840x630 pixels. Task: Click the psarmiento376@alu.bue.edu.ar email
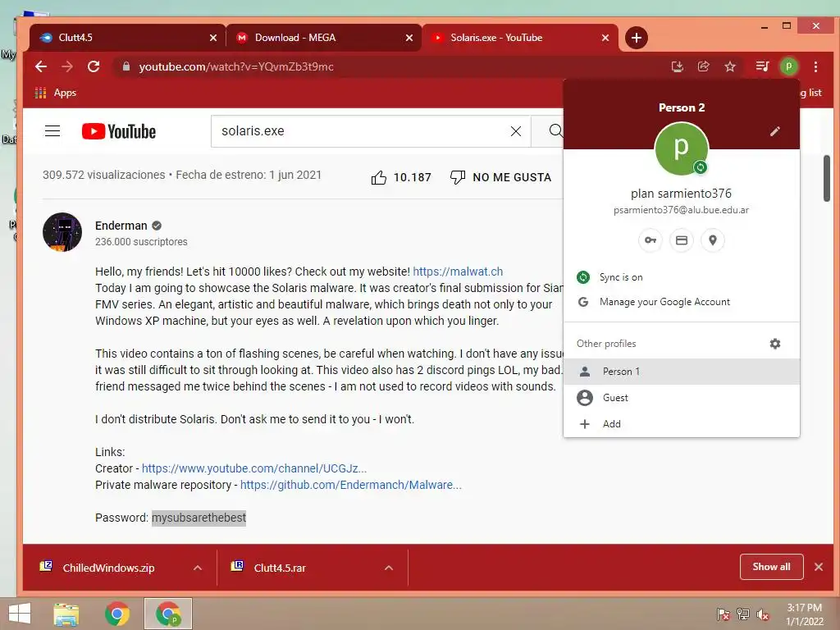point(681,210)
